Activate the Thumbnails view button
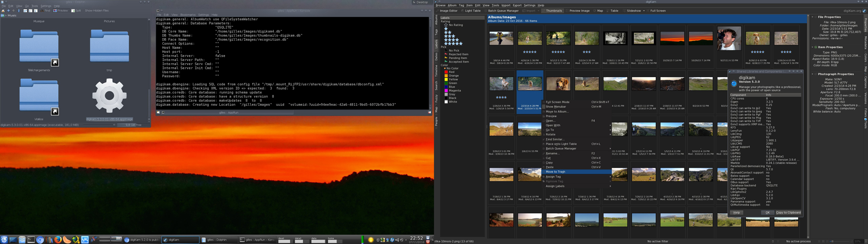 (552, 11)
